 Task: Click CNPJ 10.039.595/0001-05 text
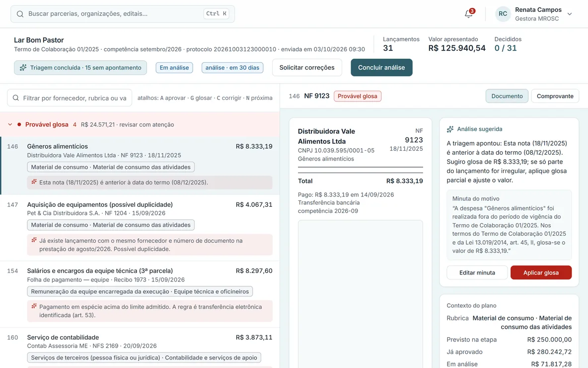(x=336, y=150)
